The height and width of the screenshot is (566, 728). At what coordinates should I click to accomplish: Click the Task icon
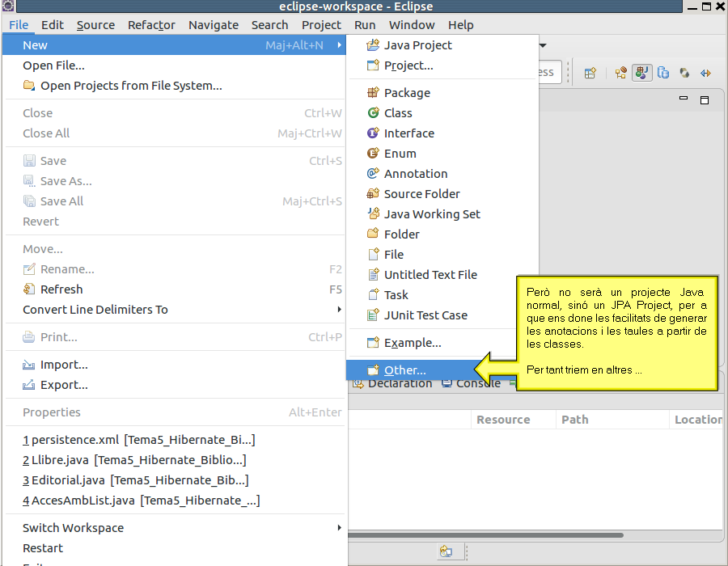(x=373, y=294)
